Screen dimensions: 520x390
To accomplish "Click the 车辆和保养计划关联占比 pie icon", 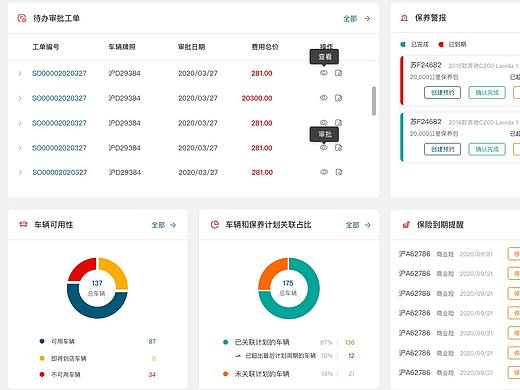I will point(215,224).
